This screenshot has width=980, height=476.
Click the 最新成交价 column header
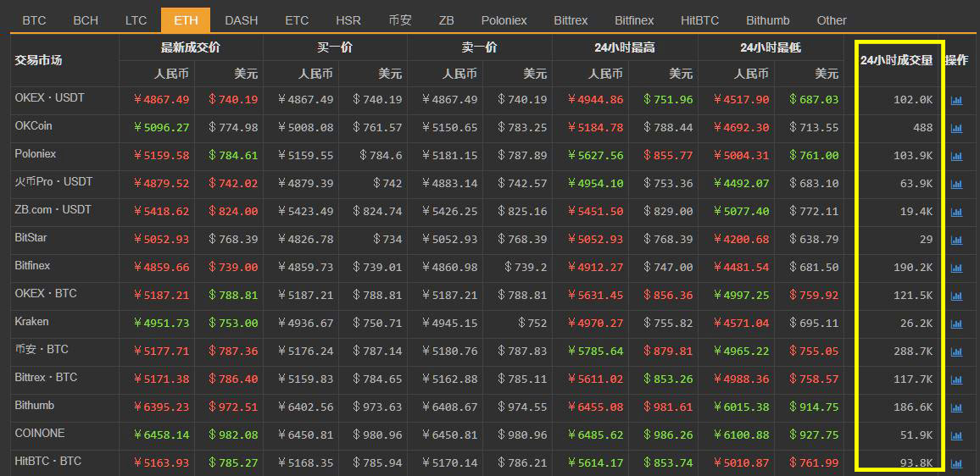pyautogui.click(x=191, y=47)
